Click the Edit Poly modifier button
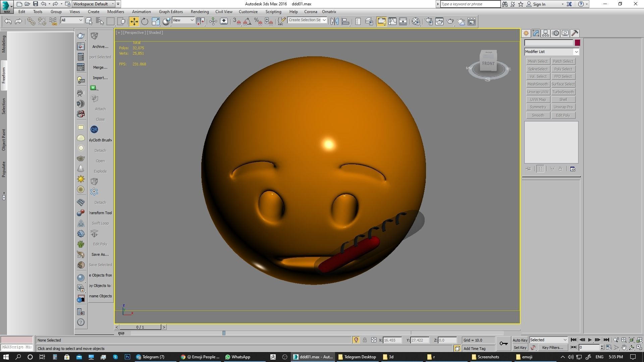This screenshot has width=644, height=362. point(563,115)
